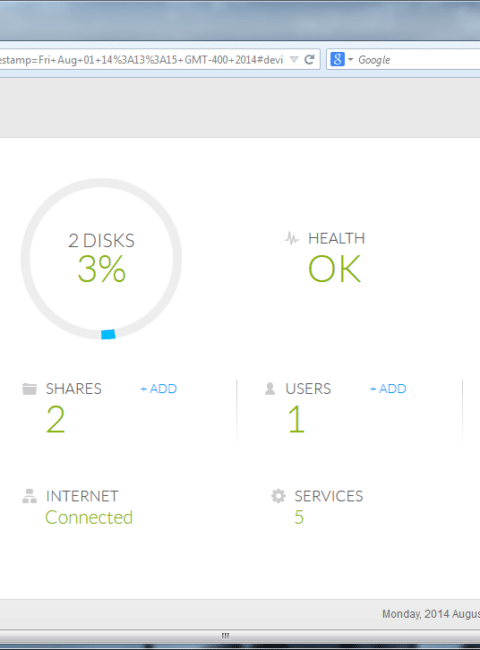Open the Google search engine icon

[x=337, y=59]
